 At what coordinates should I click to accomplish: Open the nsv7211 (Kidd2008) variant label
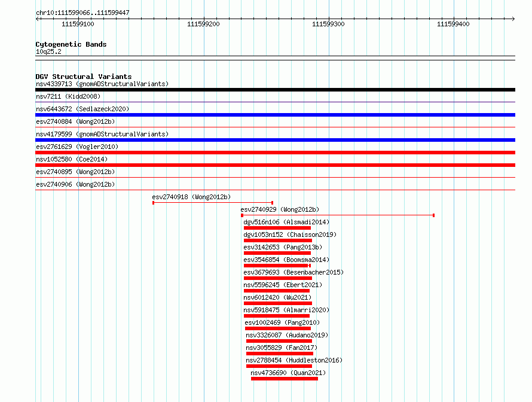(68, 96)
